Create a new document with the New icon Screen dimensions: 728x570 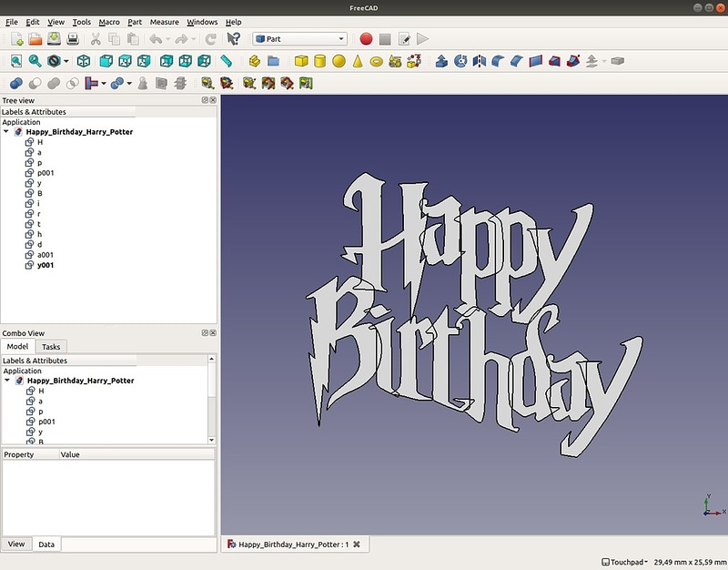(16, 39)
